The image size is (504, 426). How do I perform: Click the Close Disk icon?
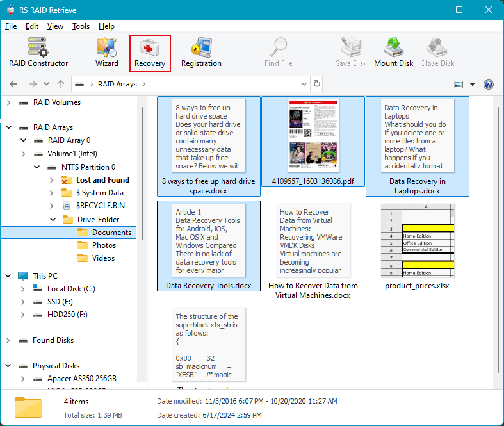(437, 47)
